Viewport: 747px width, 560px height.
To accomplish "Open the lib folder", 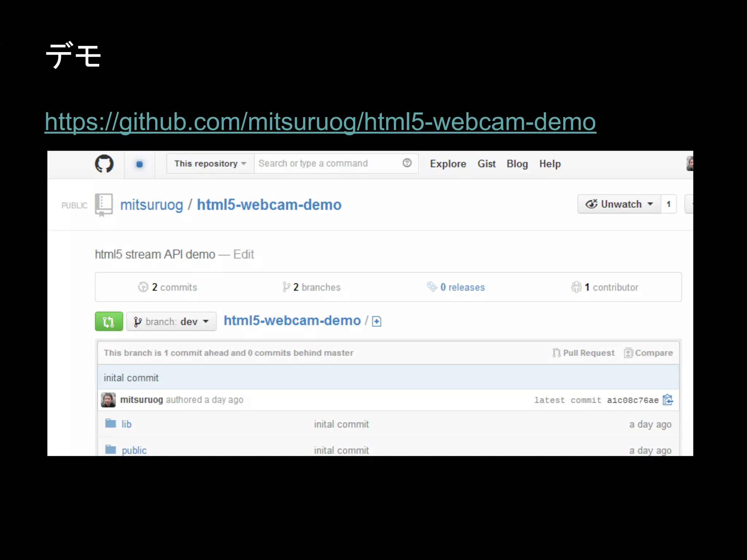I will coord(127,424).
